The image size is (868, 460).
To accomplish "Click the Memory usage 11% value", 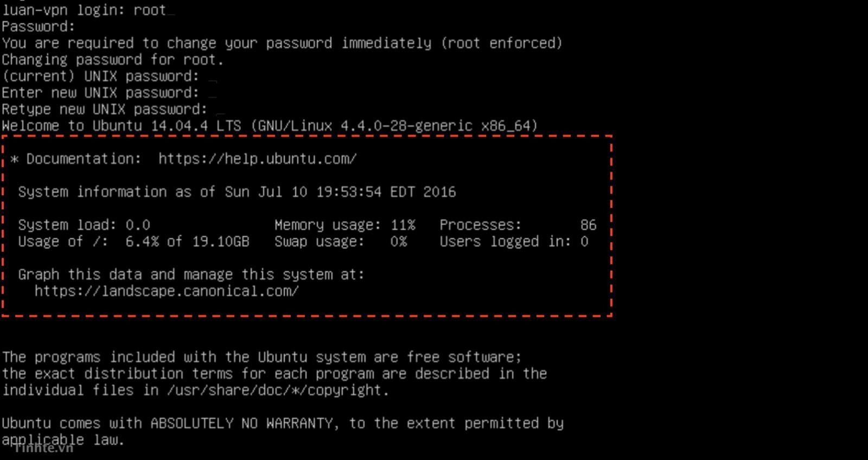I will click(403, 225).
